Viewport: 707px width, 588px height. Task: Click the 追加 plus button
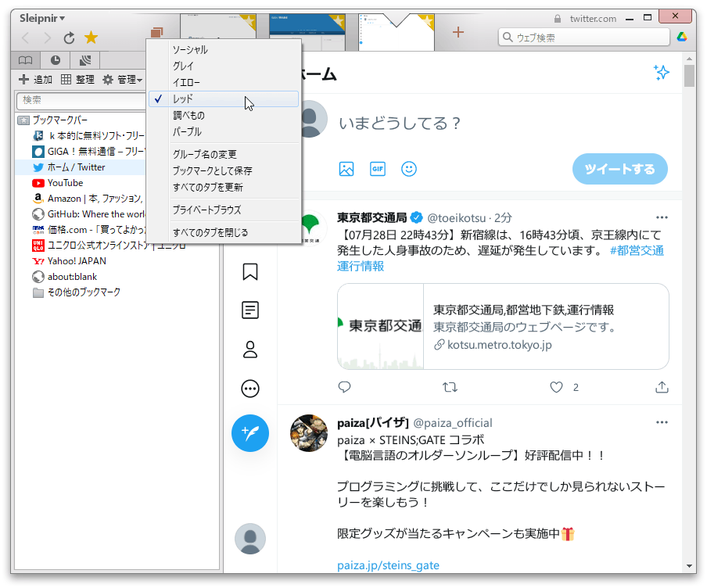click(36, 80)
